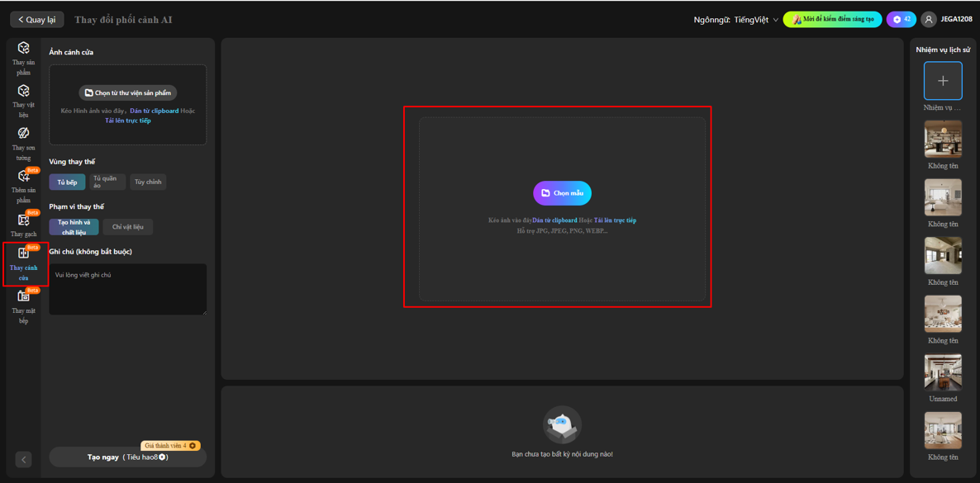The height and width of the screenshot is (483, 980).
Task: Choose the Thêm sản phẩm beta tool
Action: (23, 187)
